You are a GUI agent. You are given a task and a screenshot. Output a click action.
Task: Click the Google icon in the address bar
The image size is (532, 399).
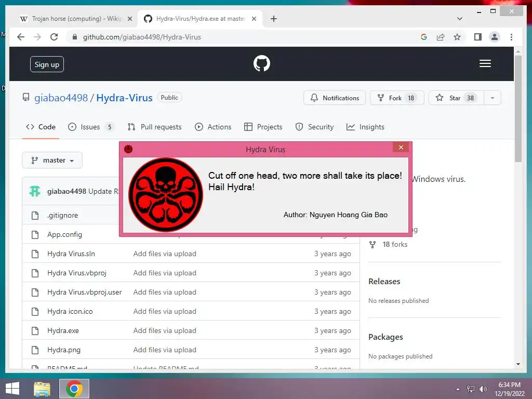tap(424, 37)
